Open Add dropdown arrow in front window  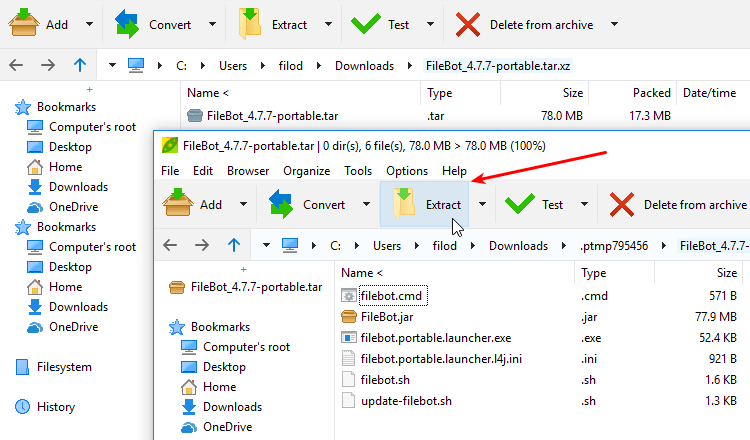pyautogui.click(x=243, y=204)
